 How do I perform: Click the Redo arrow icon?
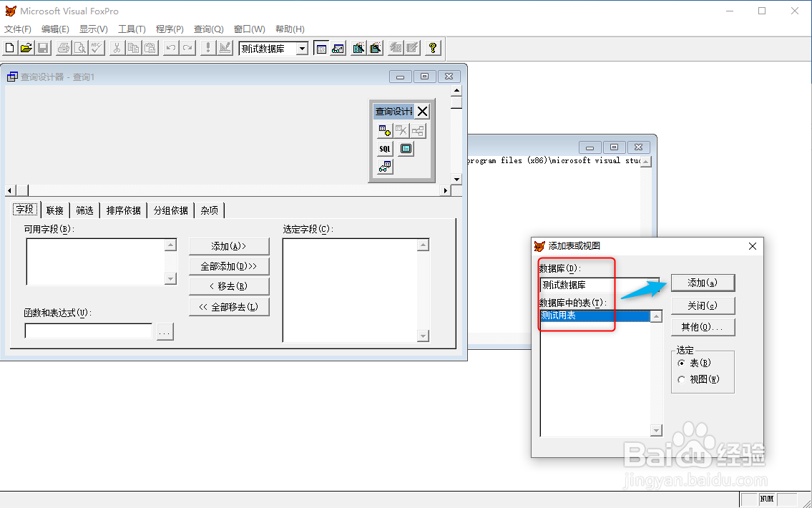(x=187, y=48)
